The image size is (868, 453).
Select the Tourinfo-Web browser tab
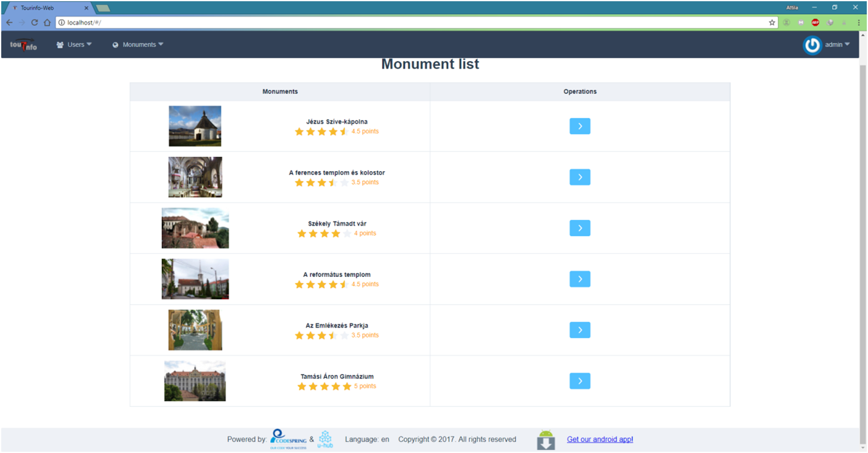pyautogui.click(x=46, y=8)
